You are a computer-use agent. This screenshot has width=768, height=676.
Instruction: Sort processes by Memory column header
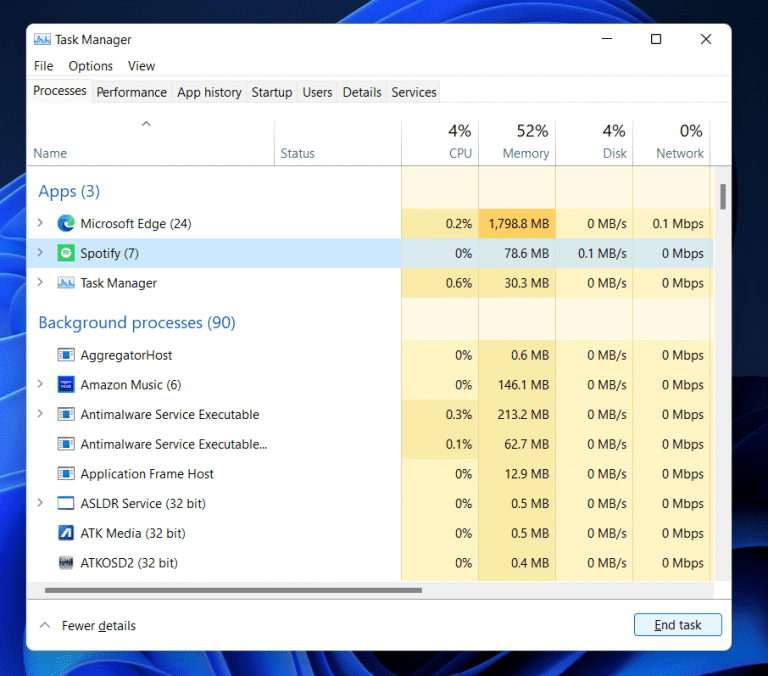tap(525, 153)
